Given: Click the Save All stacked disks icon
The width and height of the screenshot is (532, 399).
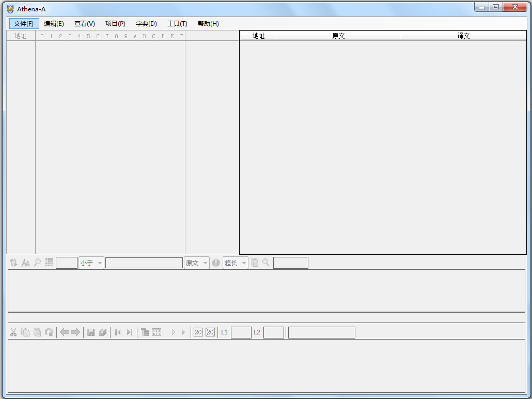Looking at the screenshot, I should pyautogui.click(x=103, y=332).
